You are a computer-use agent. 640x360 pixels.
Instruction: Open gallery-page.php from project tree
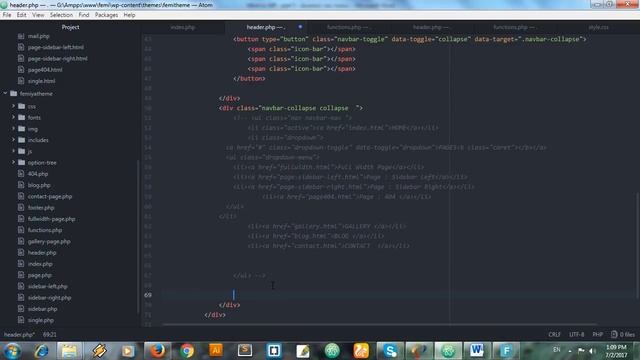tap(49, 241)
